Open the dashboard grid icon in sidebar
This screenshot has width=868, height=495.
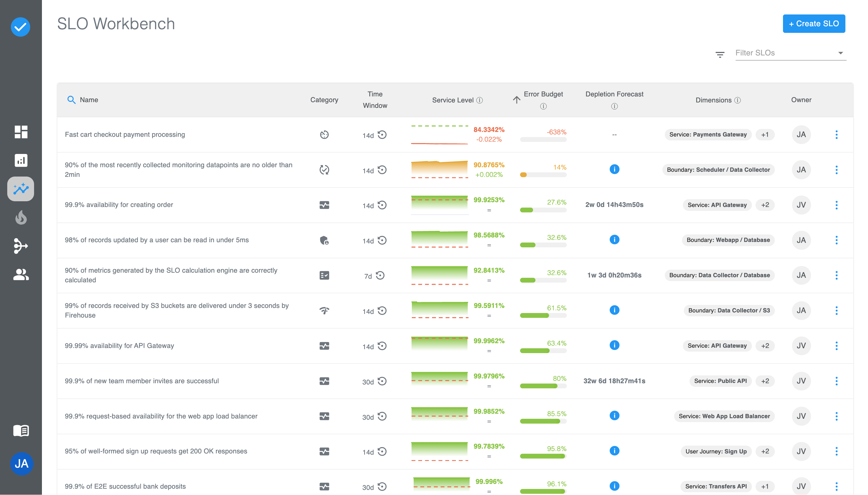(x=21, y=132)
